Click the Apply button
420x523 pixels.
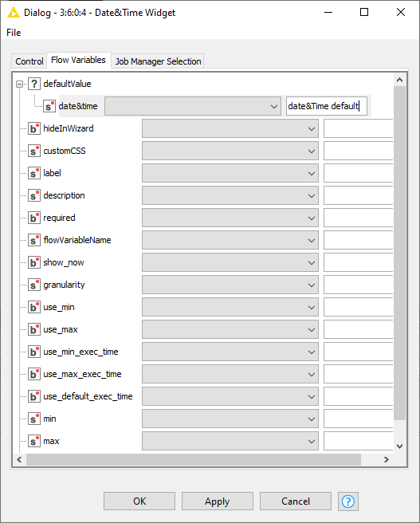(x=218, y=501)
